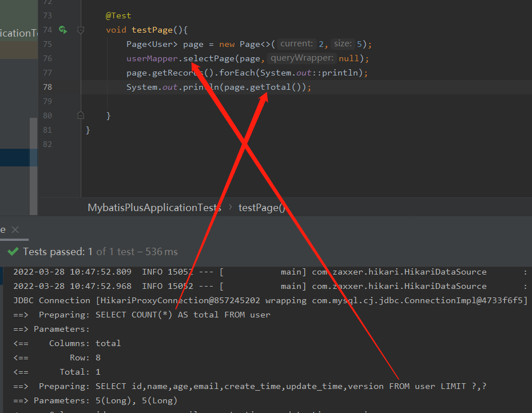Click the 'Parameters: 5(Long), 5(Long)' console line
Viewport: 532px width, 413px height.
96,400
